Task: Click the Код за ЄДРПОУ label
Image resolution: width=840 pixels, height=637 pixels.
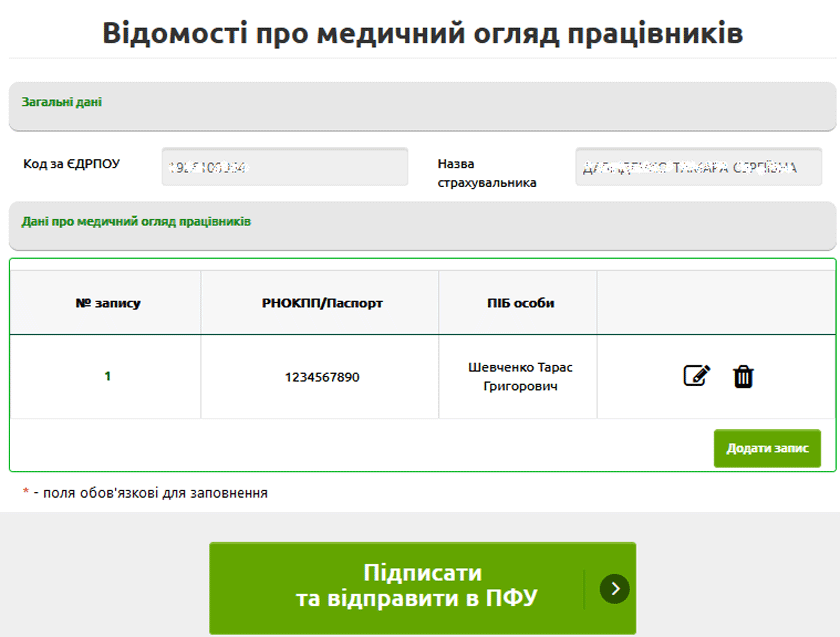Action: tap(71, 163)
